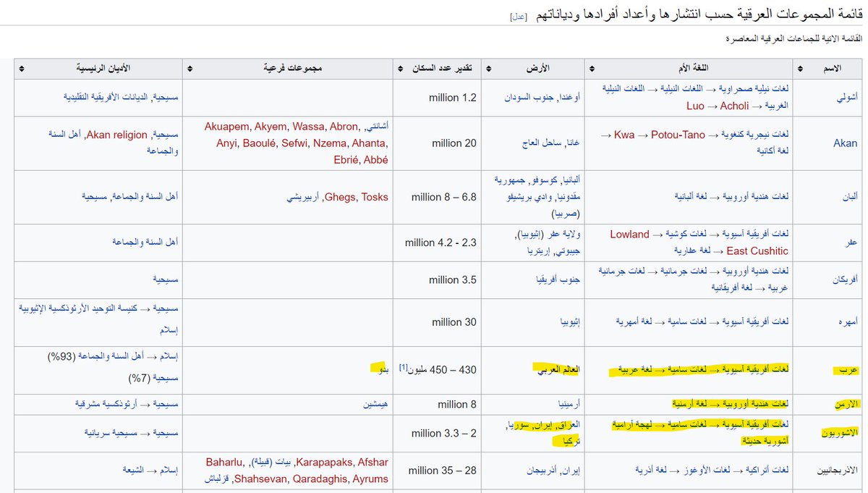Open the Kwa languages link
Image resolution: width=868 pixels, height=493 pixels.
tap(625, 135)
